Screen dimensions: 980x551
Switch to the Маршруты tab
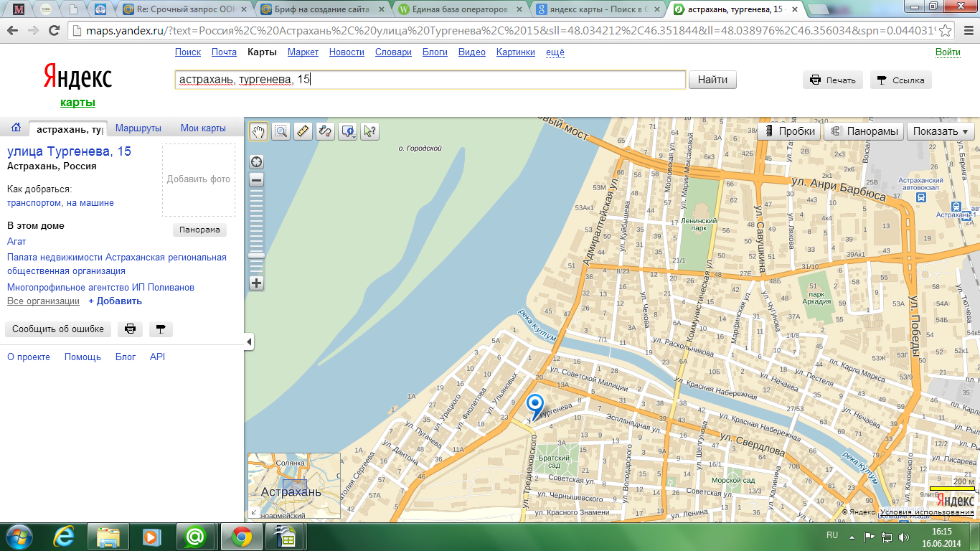click(138, 128)
